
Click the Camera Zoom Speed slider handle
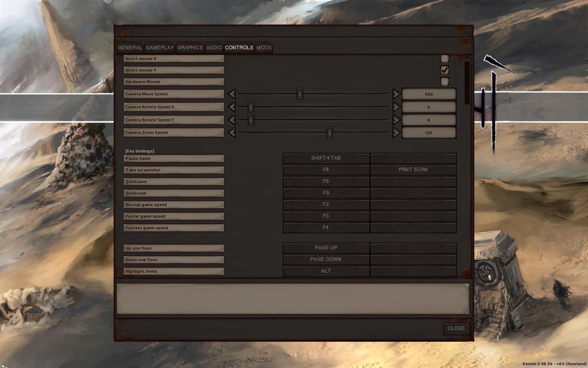[x=329, y=132]
